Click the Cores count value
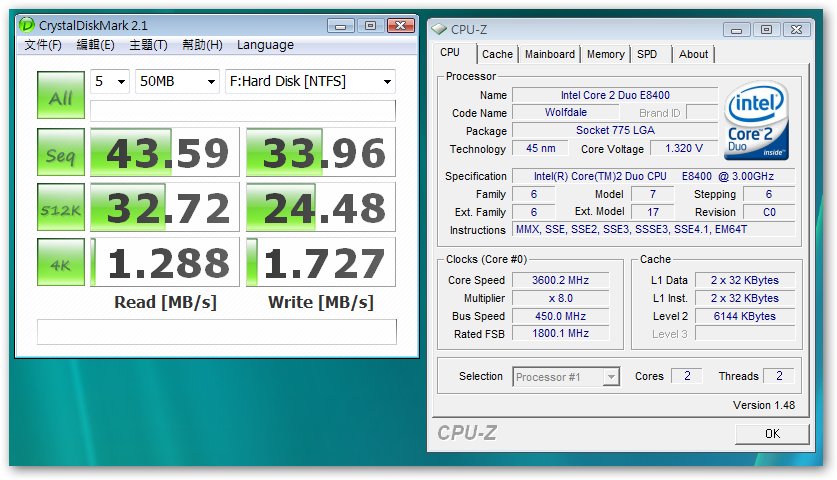837x480 pixels. point(687,376)
